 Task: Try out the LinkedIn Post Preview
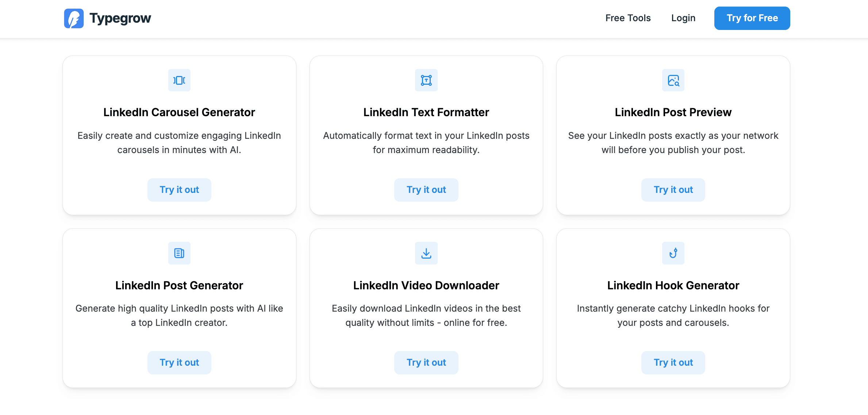click(673, 190)
